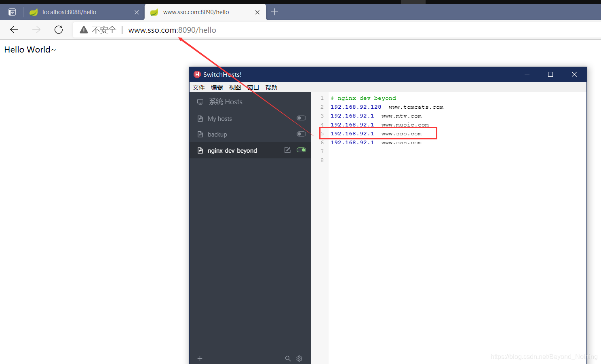Screen dimensions: 601x364
Task: Add a new hosts entry with plus icon
Action: 200,358
